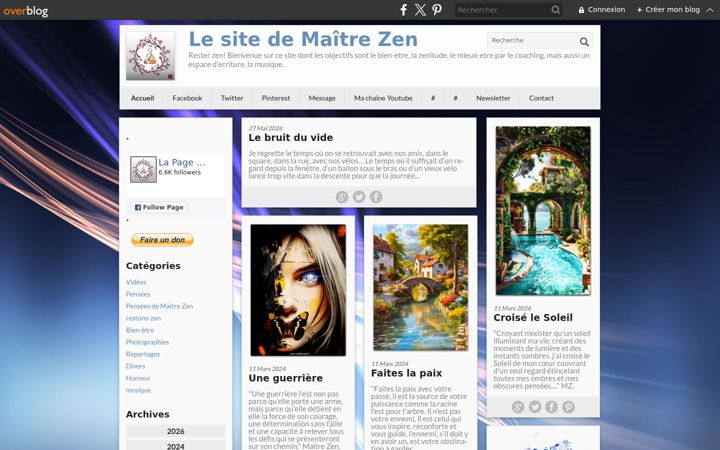Open the Twitter menu item

232,98
